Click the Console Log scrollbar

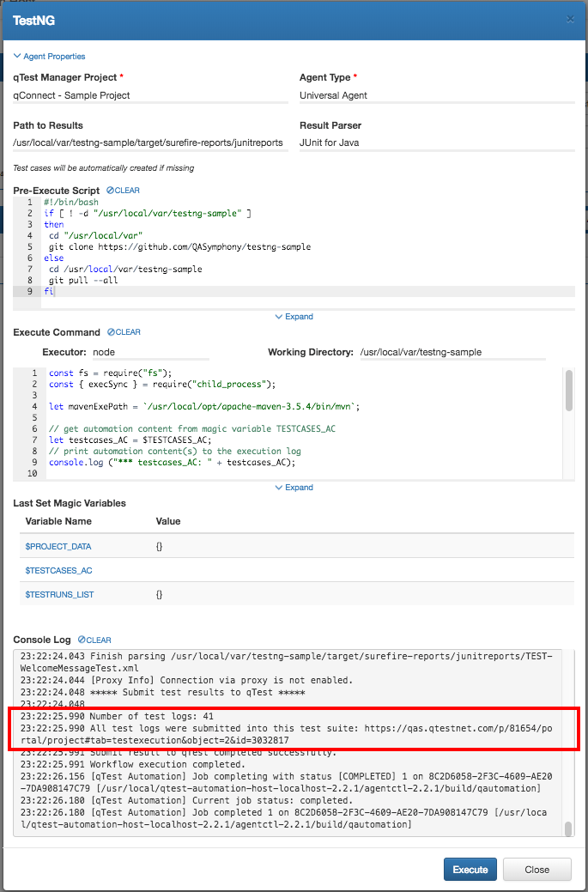[x=568, y=828]
